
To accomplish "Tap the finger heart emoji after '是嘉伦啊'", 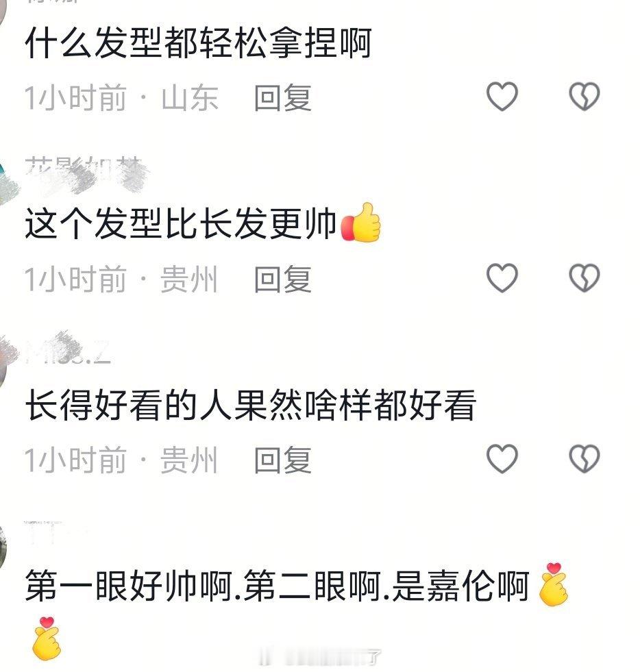I will 553,584.
